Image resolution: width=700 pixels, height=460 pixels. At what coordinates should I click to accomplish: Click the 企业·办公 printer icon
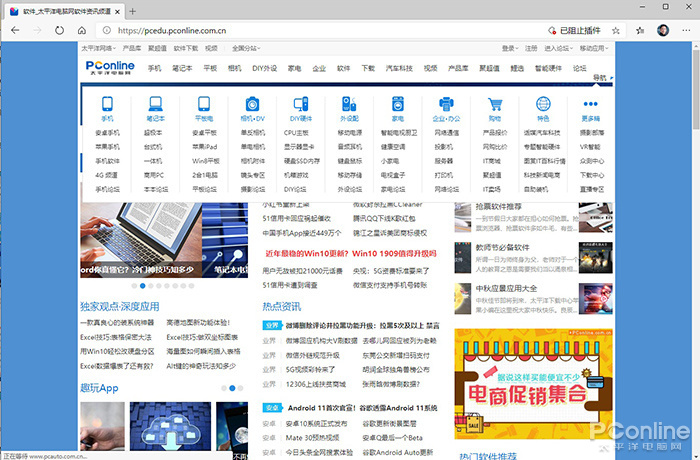point(445,104)
